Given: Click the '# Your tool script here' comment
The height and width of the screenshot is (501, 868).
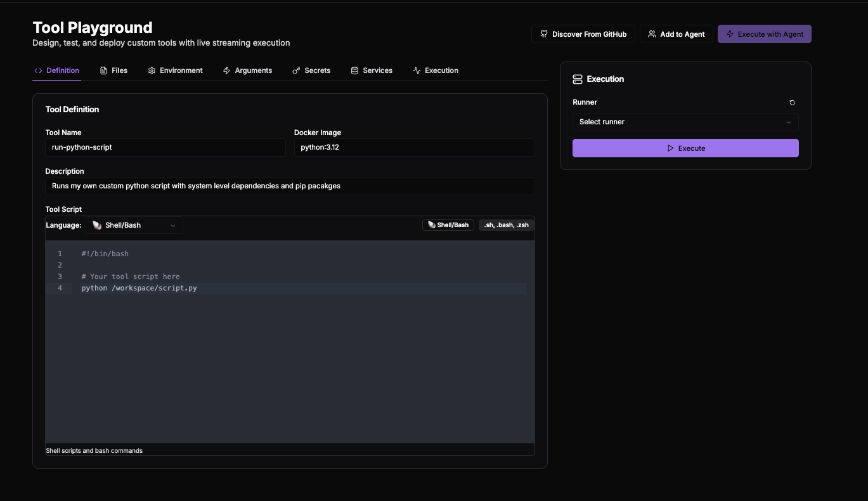Looking at the screenshot, I should (x=131, y=277).
